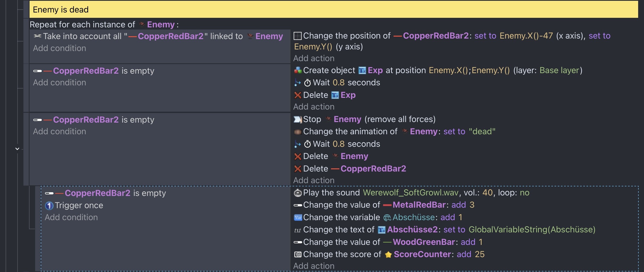Click async wait icon before first 'Wait 0.8 seconds'
644x272 pixels.
pyautogui.click(x=297, y=83)
